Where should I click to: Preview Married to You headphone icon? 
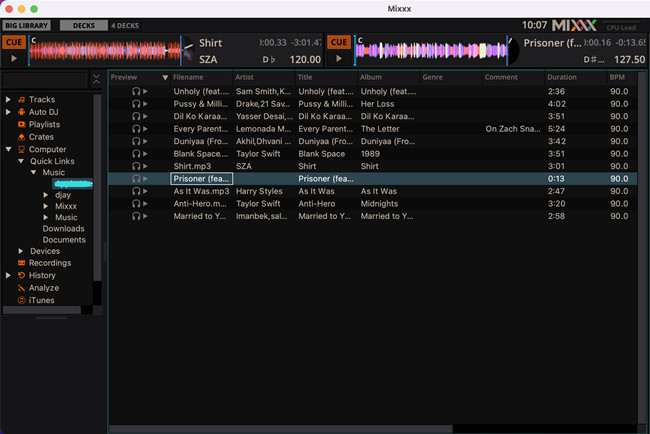(136, 216)
